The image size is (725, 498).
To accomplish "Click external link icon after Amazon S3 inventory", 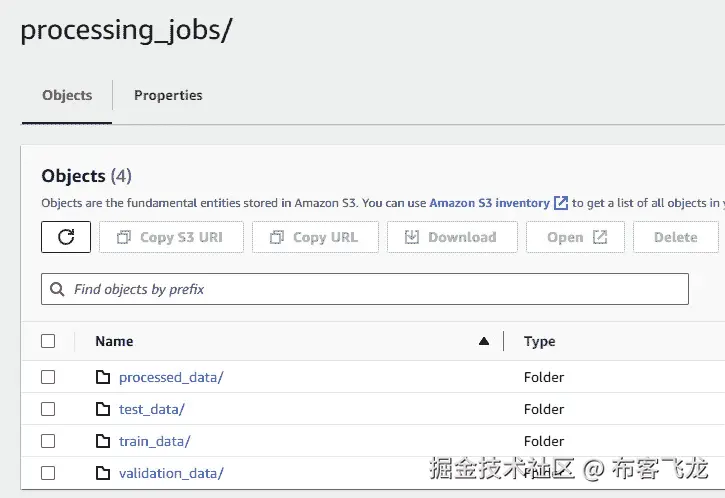I will pyautogui.click(x=560, y=203).
